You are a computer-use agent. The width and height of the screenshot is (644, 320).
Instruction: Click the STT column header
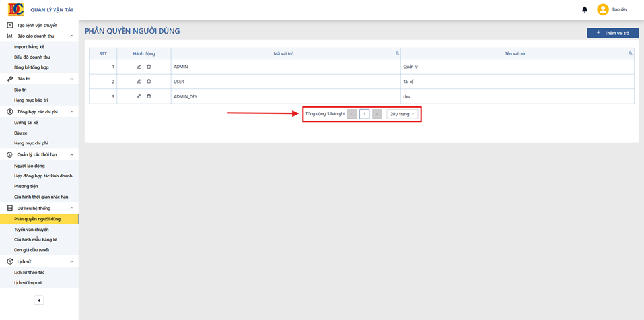[x=103, y=53]
